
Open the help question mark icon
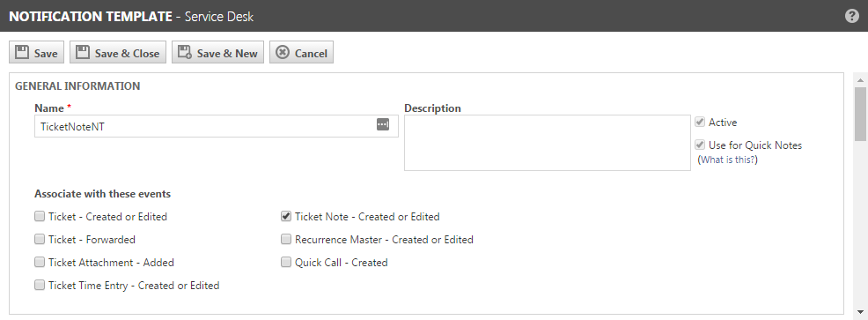coord(852,16)
